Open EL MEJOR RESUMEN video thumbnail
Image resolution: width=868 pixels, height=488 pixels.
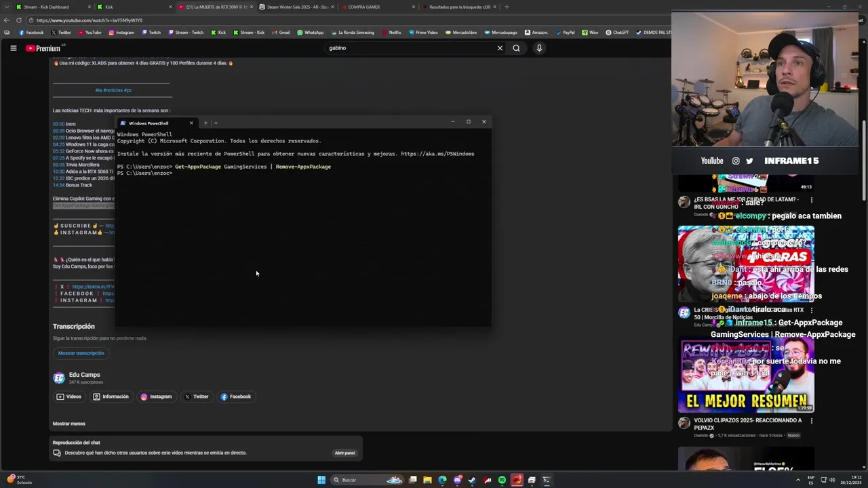(746, 375)
